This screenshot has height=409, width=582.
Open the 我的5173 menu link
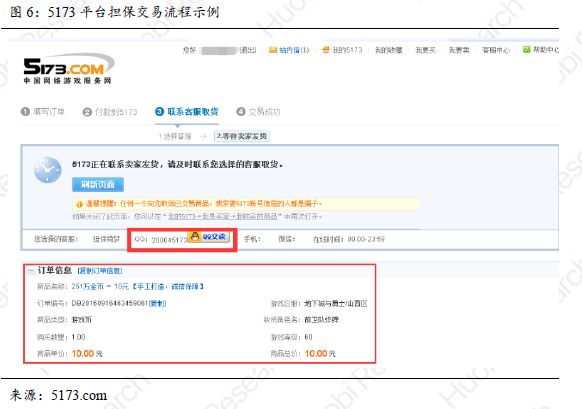click(347, 50)
